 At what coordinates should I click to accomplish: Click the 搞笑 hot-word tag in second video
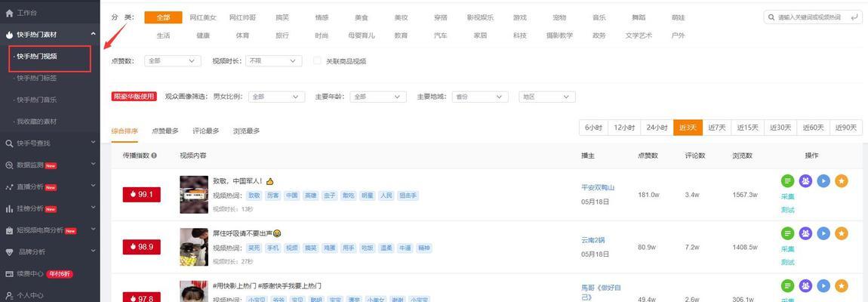coord(310,248)
